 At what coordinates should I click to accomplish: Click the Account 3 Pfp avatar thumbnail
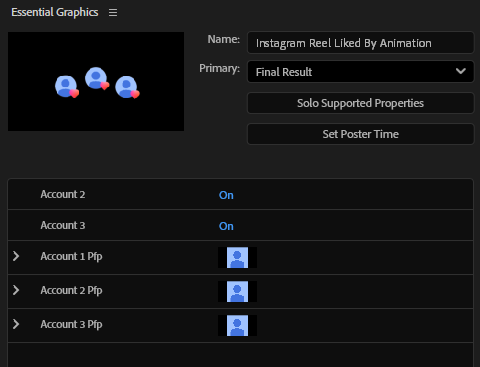tap(237, 325)
